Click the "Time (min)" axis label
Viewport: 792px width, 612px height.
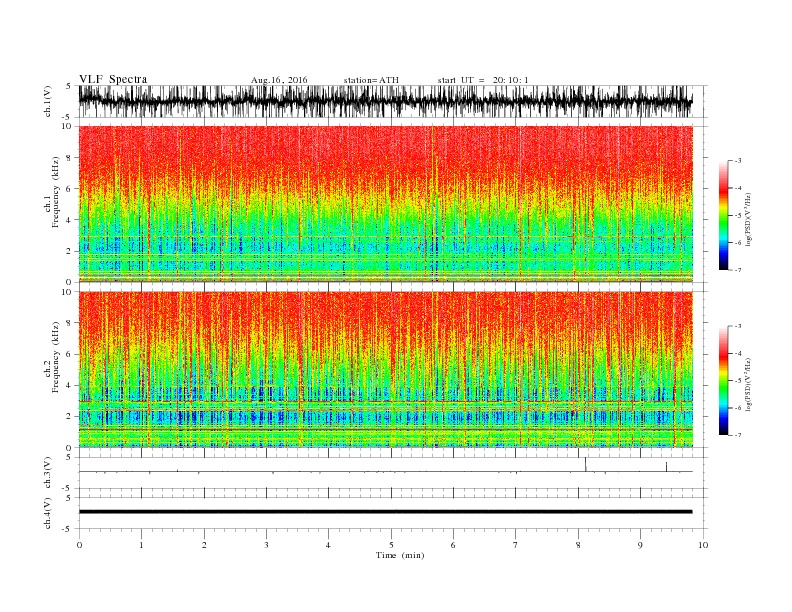point(400,555)
